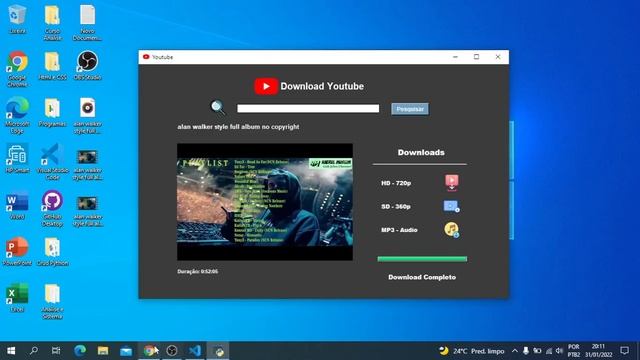Maximize the Youtube app window
The width and height of the screenshot is (640, 360).
tap(476, 57)
